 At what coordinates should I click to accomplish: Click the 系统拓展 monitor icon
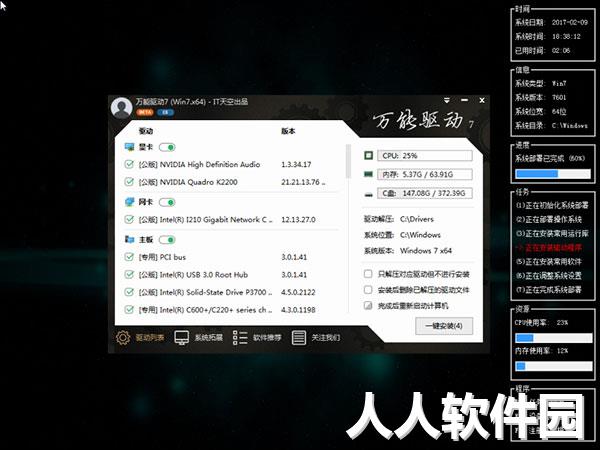[182, 338]
